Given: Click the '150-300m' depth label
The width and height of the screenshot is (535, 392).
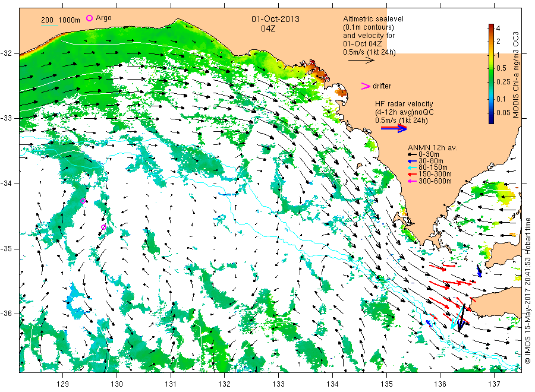Looking at the screenshot, I should pos(435,174).
